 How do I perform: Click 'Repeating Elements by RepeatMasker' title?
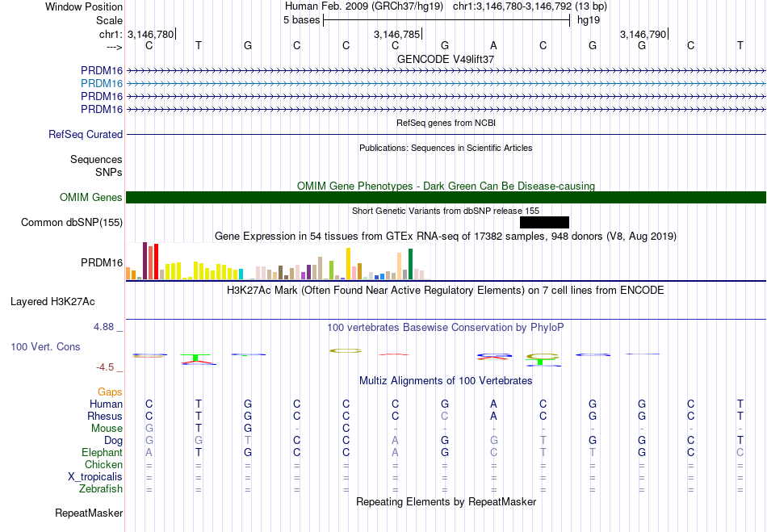pyautogui.click(x=446, y=501)
